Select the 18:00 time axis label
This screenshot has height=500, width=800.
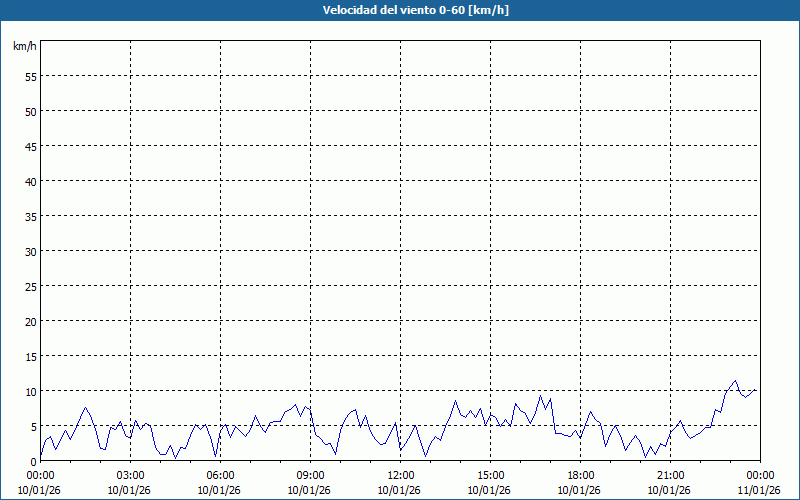pyautogui.click(x=580, y=475)
